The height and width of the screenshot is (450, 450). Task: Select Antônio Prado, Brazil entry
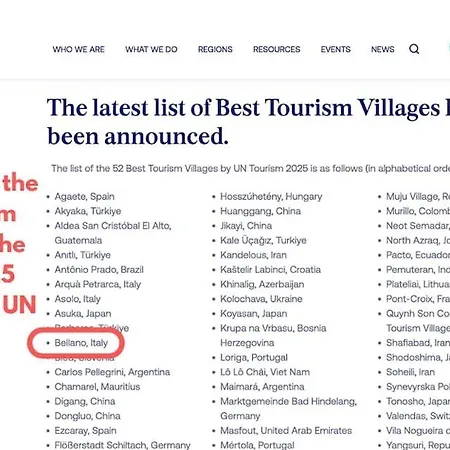99,270
